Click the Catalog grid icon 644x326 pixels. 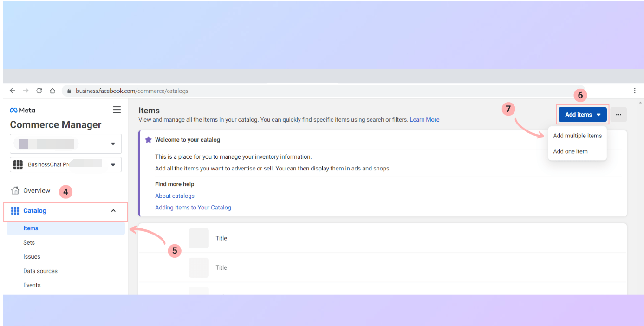pyautogui.click(x=15, y=211)
